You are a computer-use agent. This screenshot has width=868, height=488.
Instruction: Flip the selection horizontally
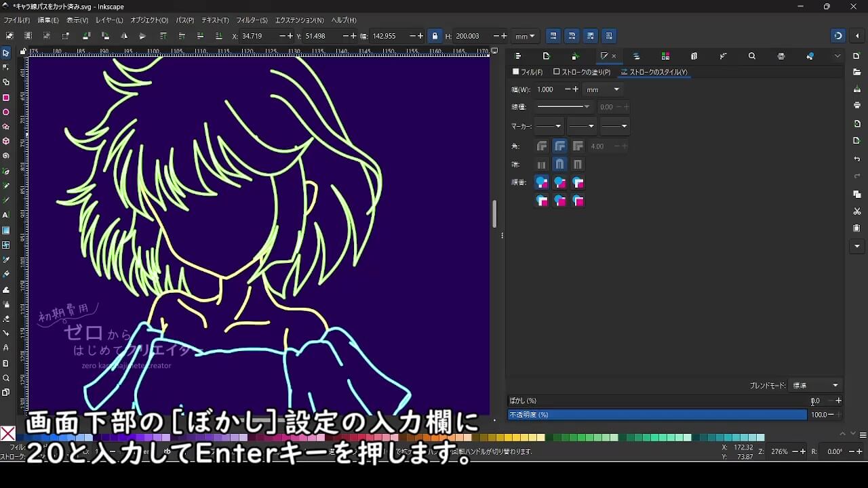[x=124, y=36]
